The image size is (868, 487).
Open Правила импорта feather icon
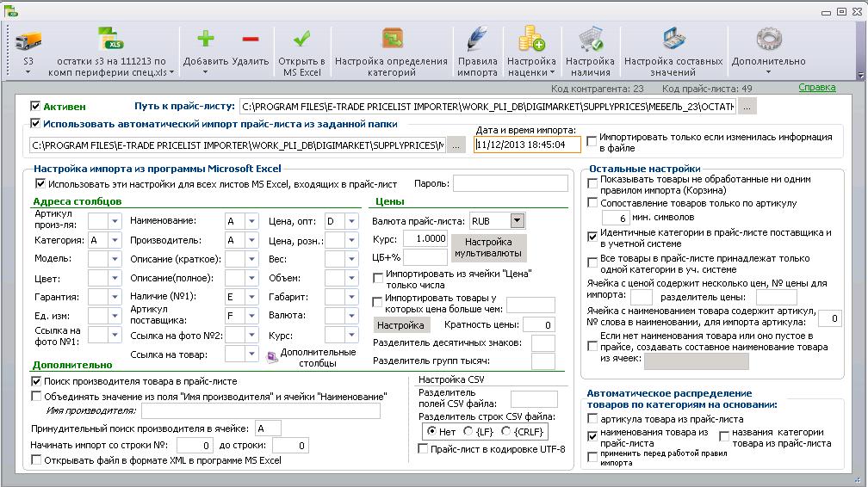[x=477, y=39]
